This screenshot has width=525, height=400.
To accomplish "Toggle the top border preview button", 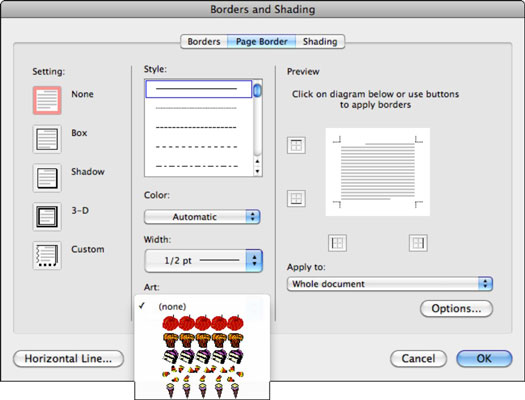I will point(296,145).
